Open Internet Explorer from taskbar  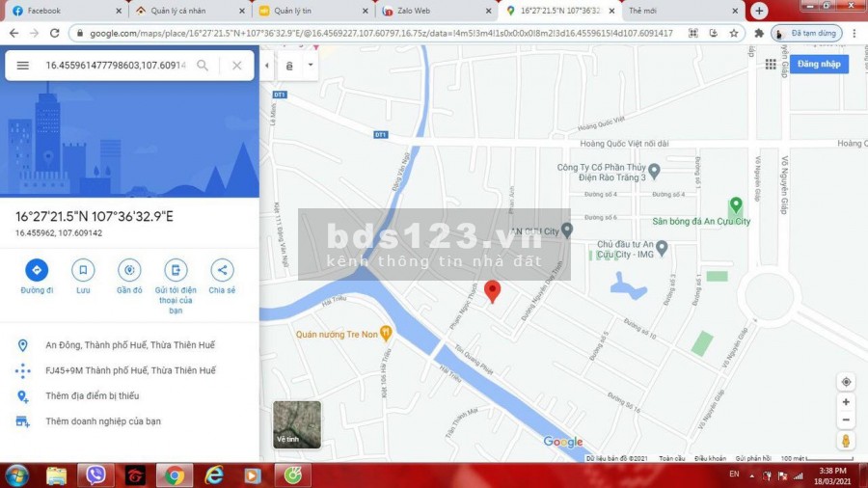[214, 475]
